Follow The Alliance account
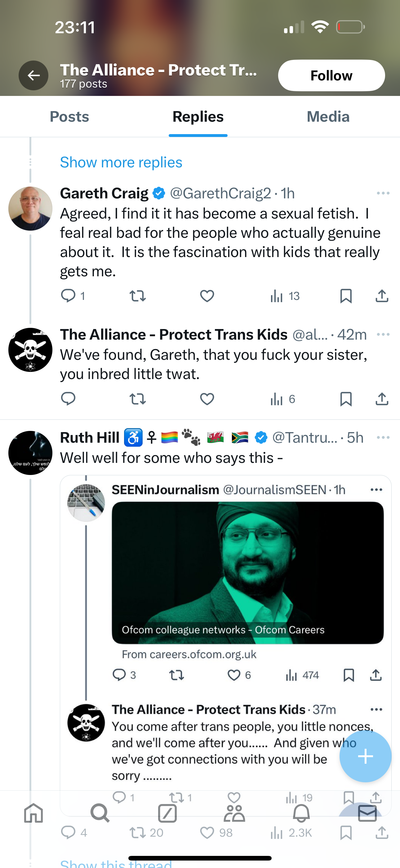This screenshot has width=400, height=868. coord(331,75)
